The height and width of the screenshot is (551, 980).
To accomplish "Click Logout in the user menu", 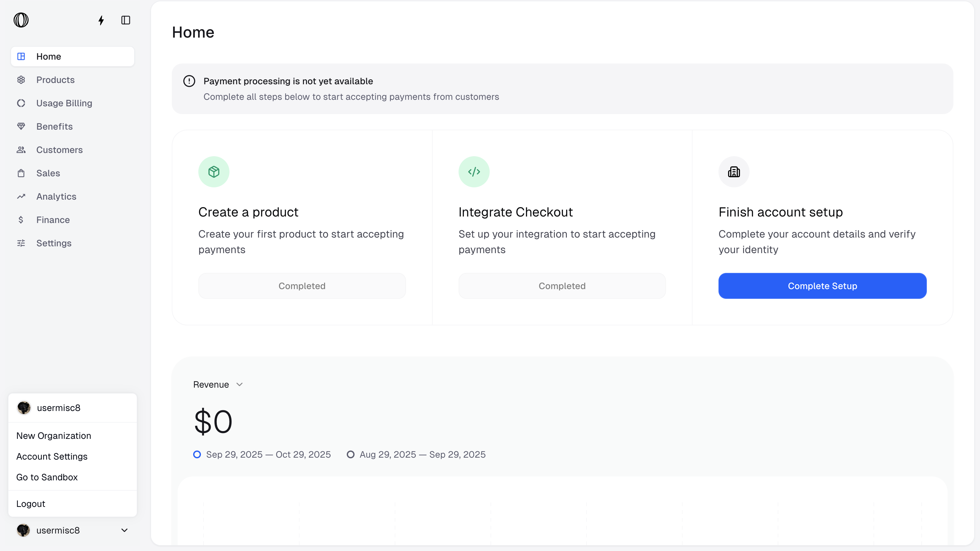I will [30, 503].
